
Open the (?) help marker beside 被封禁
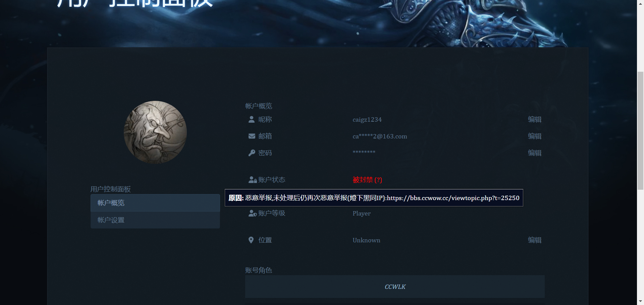(x=379, y=180)
